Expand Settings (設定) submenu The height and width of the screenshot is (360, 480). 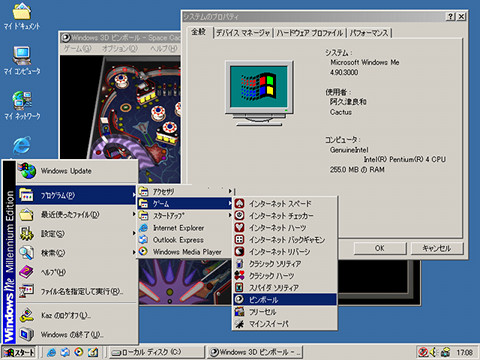(77, 234)
